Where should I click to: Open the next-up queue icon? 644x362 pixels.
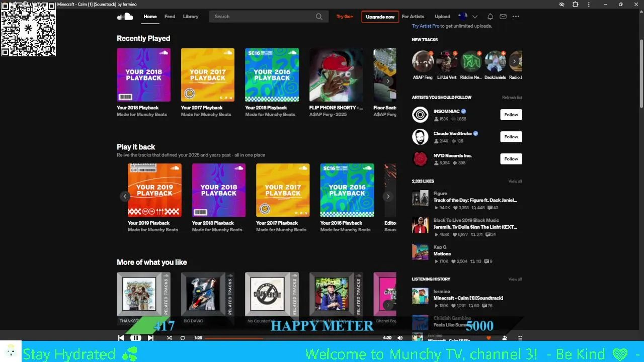pyautogui.click(x=520, y=338)
